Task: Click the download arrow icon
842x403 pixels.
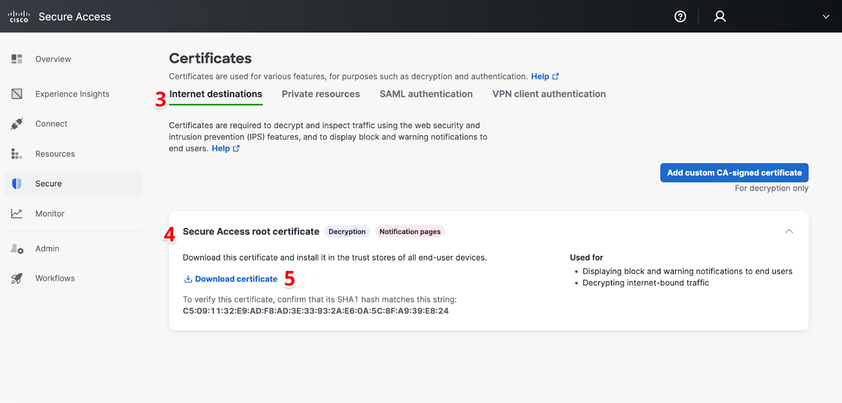Action: (x=188, y=279)
